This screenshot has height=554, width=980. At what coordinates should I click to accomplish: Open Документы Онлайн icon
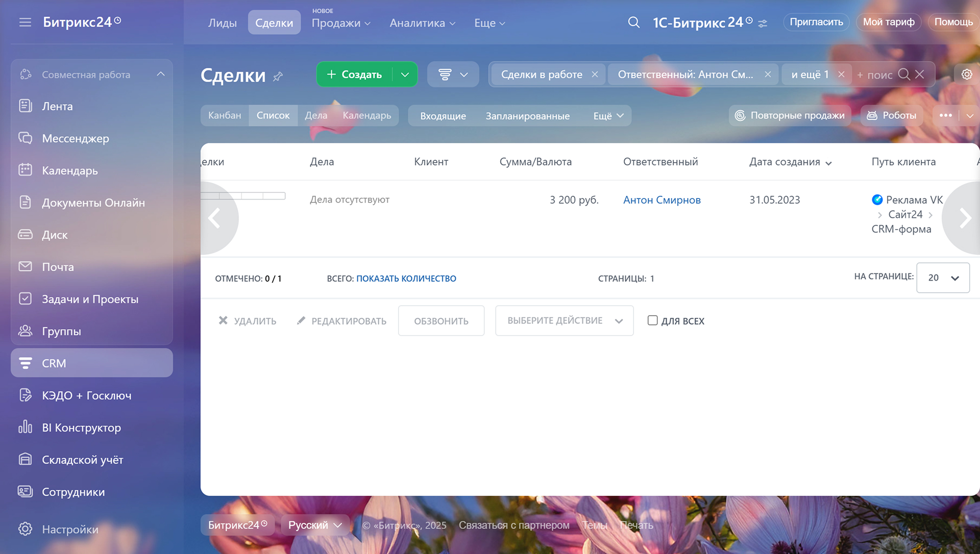click(25, 203)
